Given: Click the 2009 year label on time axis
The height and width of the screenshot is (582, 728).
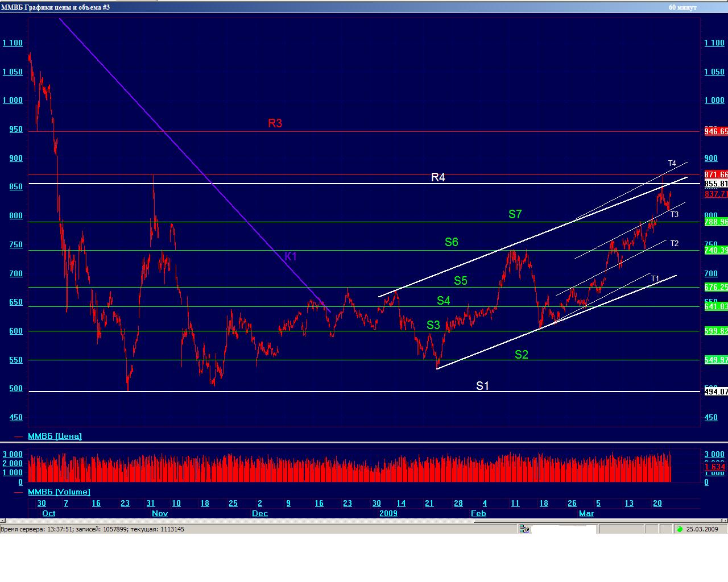Looking at the screenshot, I should pyautogui.click(x=388, y=513).
